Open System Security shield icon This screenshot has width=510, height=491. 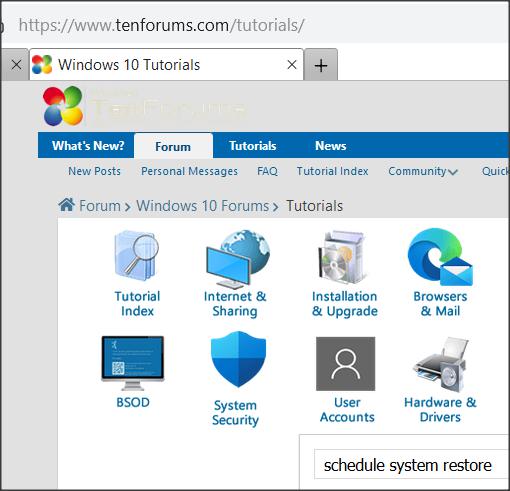[238, 359]
